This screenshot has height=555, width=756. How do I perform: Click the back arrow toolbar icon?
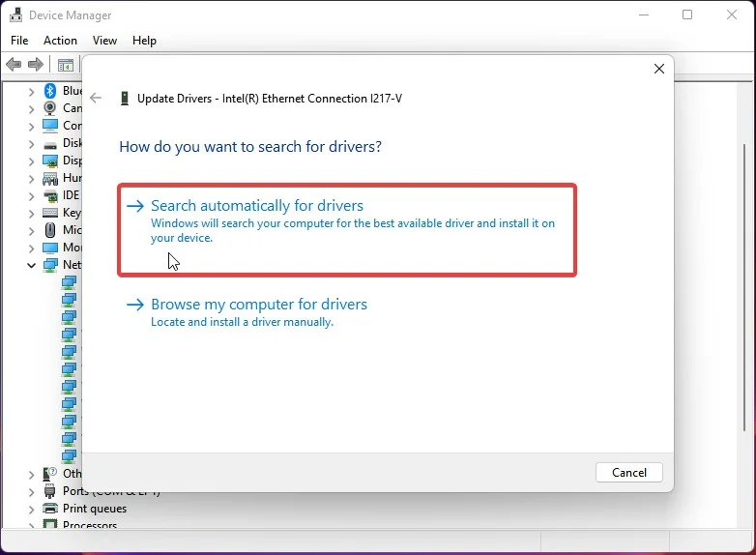pyautogui.click(x=14, y=64)
